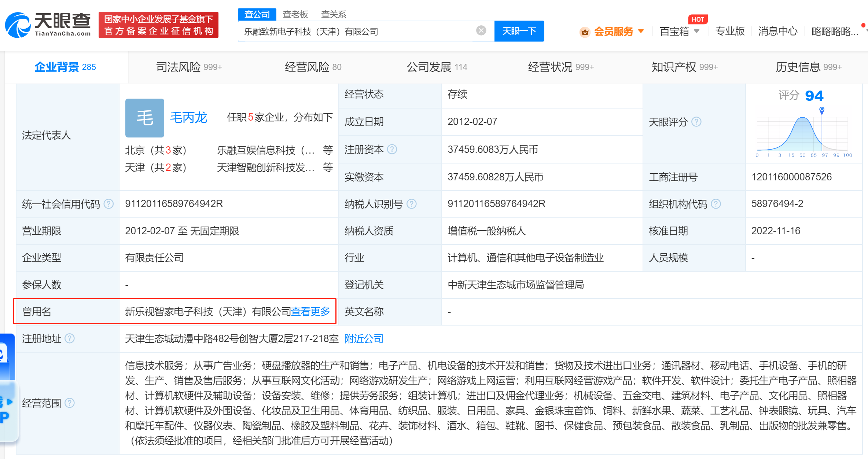Select founding date 2012-02-07
This screenshot has height=459, width=868.
click(472, 122)
